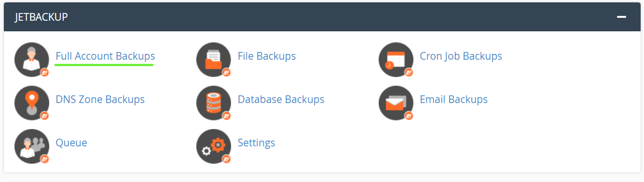View the Queue link
Viewport: 644px width, 182px height.
click(x=71, y=143)
